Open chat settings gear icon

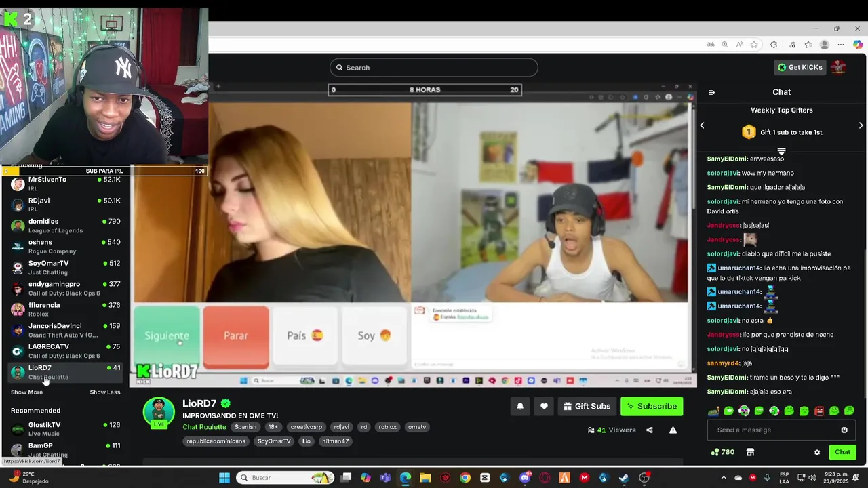817,452
